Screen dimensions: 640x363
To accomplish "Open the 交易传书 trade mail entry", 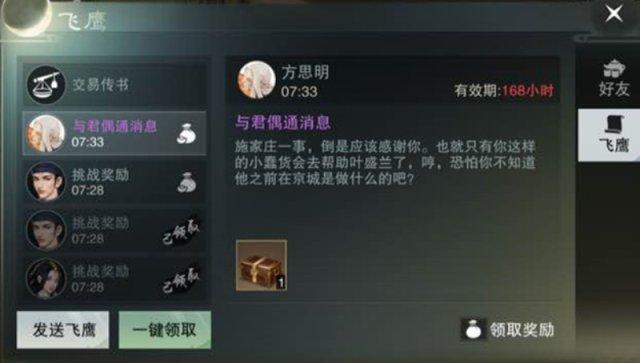I will click(115, 85).
